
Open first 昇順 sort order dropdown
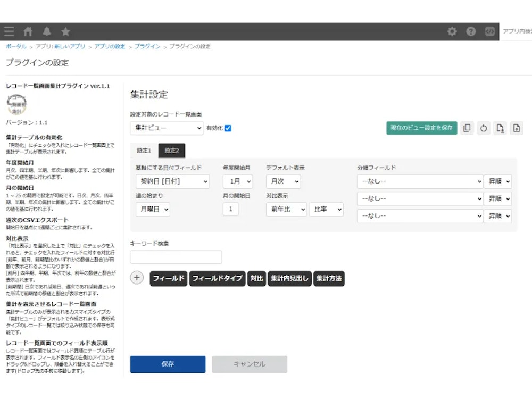tap(498, 181)
